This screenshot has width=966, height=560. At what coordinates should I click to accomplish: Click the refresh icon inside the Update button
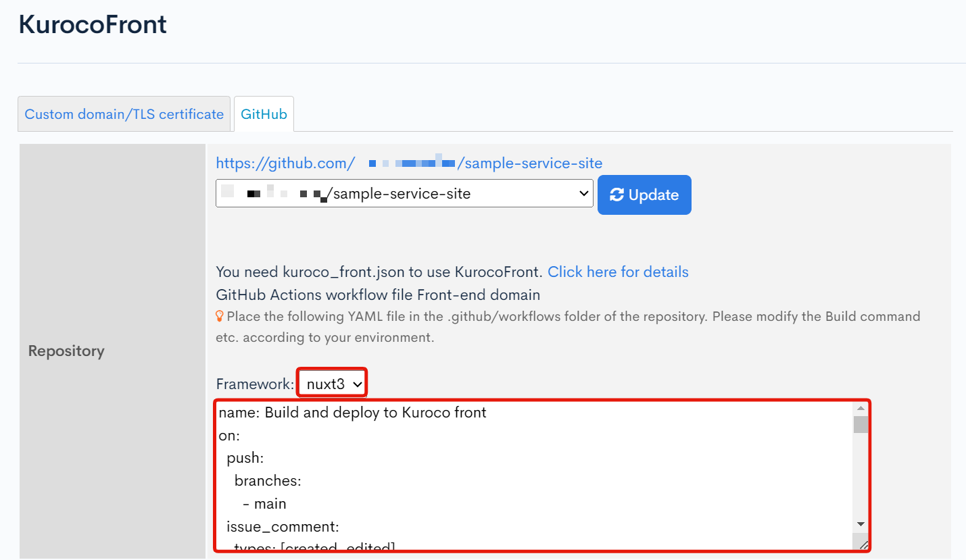coord(617,195)
